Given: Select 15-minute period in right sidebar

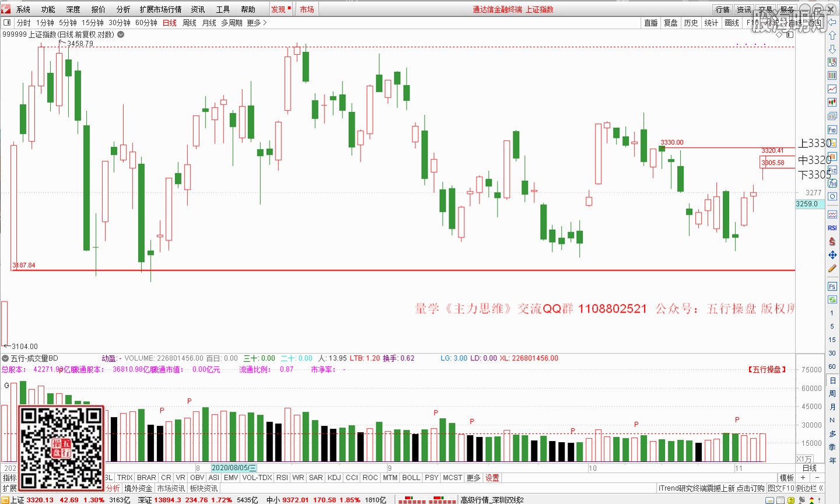Looking at the screenshot, I should pos(832,340).
